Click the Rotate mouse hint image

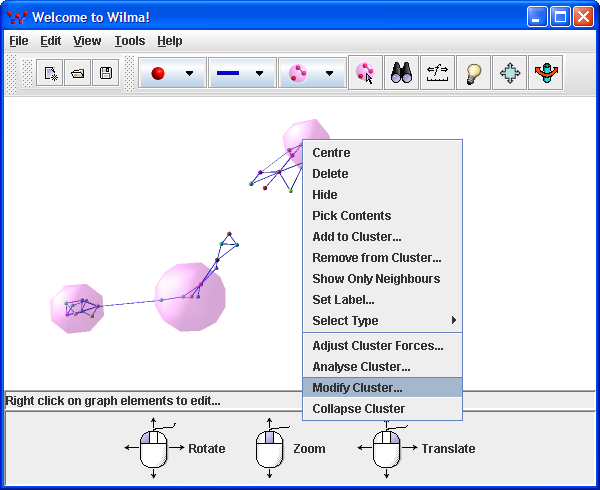pyautogui.click(x=154, y=448)
